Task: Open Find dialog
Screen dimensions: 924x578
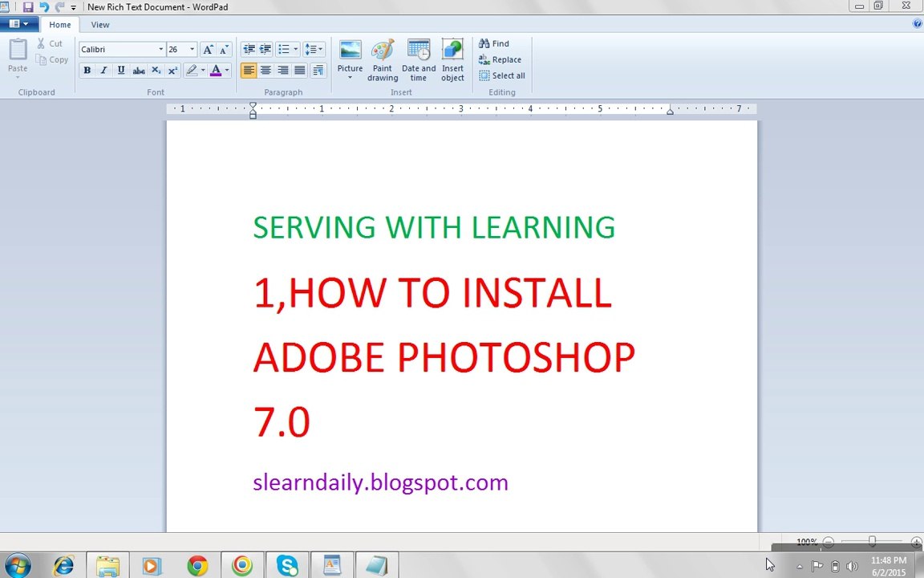Action: (494, 43)
